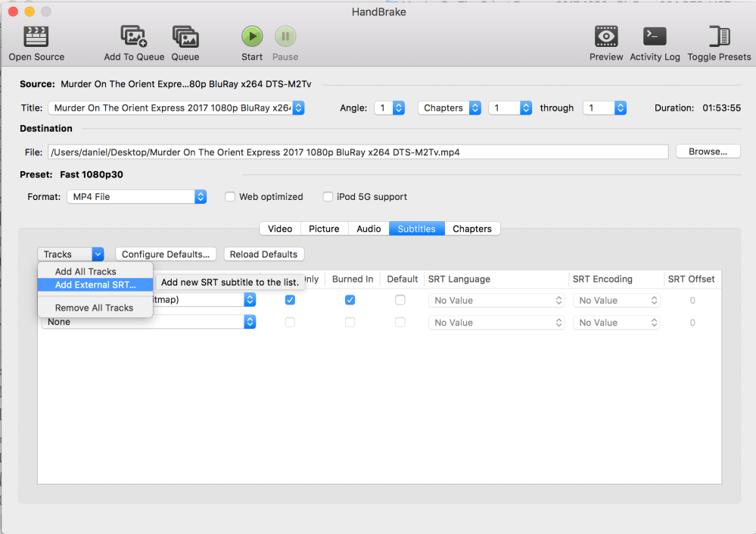756x534 pixels.
Task: Start the encode with the green Start button
Action: pyautogui.click(x=252, y=36)
